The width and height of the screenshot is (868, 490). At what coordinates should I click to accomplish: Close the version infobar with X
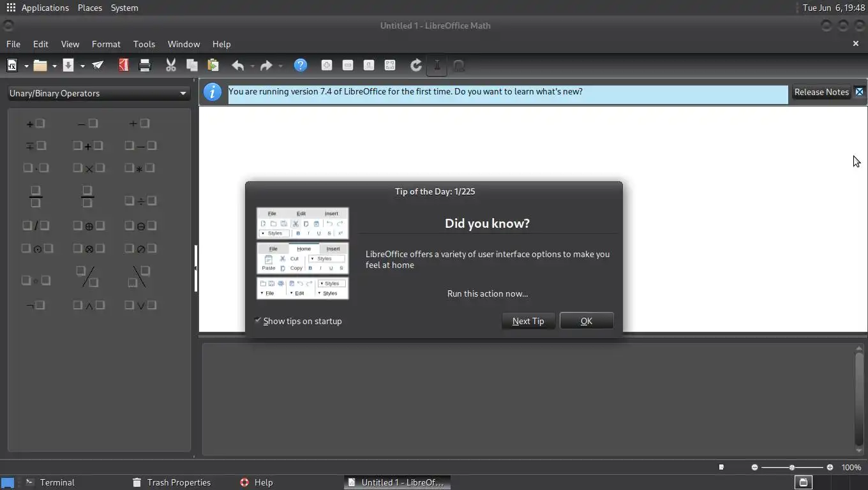click(859, 92)
